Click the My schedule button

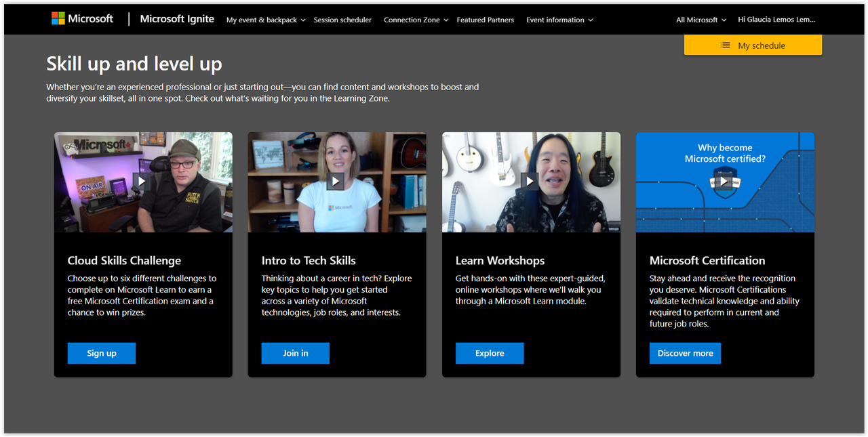(753, 45)
